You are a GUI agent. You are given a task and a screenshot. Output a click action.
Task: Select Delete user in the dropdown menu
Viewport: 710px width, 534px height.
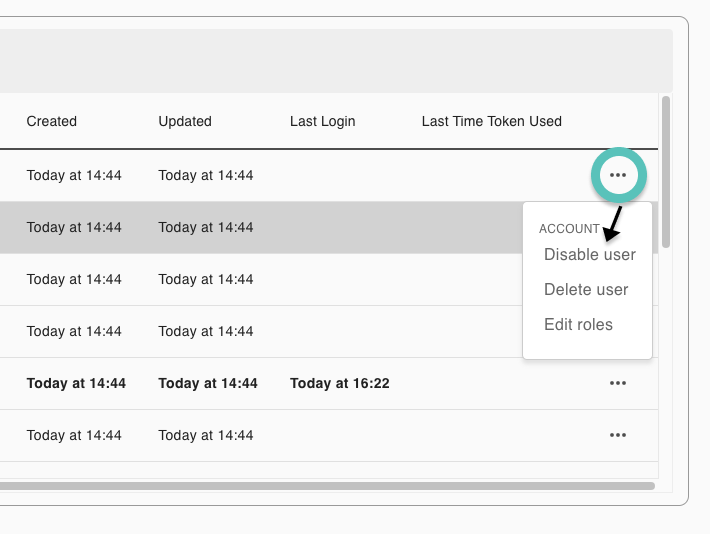tap(586, 289)
